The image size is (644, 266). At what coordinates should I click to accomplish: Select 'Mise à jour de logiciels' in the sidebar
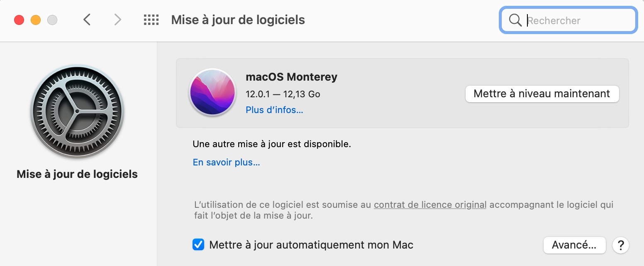pos(77,174)
